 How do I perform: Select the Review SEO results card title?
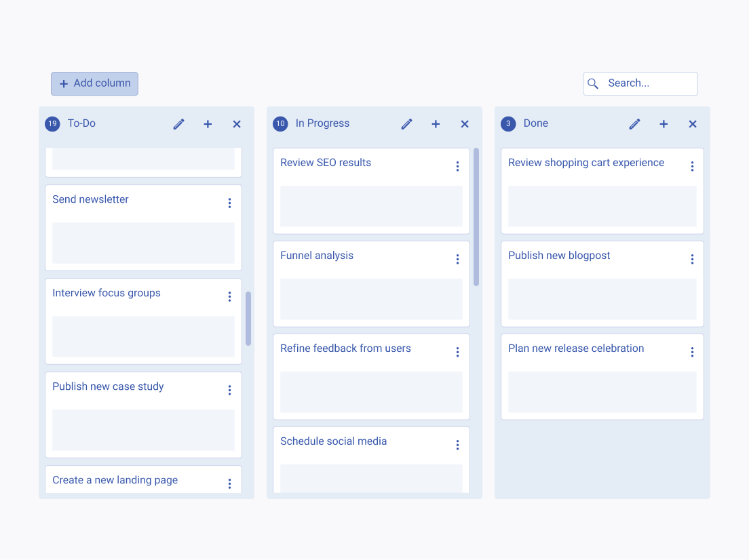point(326,163)
